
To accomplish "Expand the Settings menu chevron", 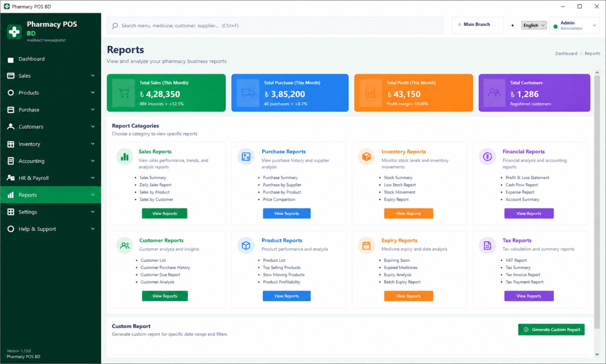I will click(93, 212).
